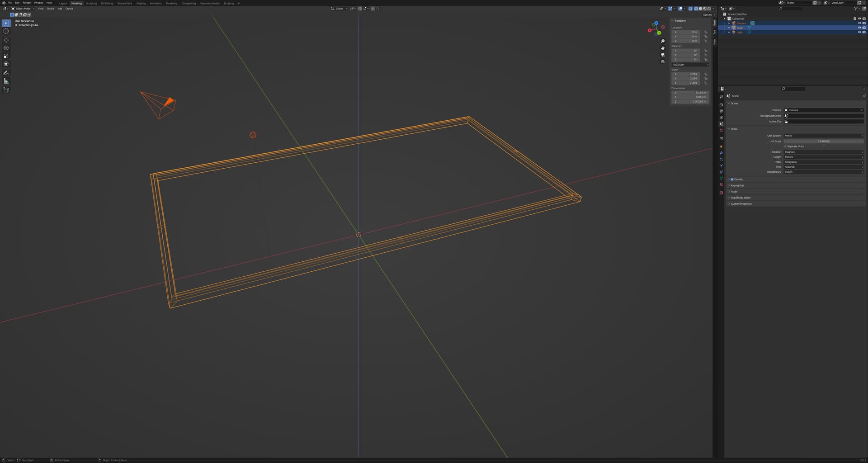The image size is (868, 463).
Task: Open the Material properties tab
Action: (x=721, y=184)
